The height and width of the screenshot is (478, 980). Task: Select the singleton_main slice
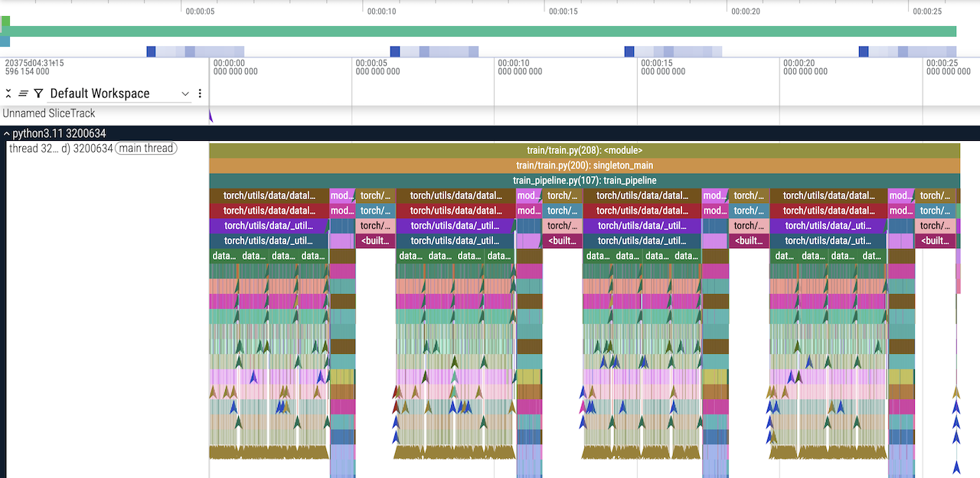pyautogui.click(x=584, y=165)
